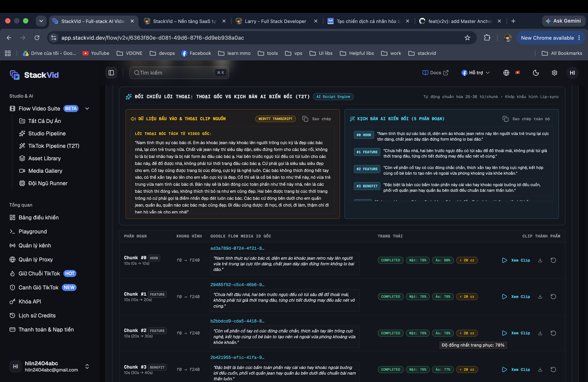
Task: Open Studio Pipeline
Action: [x=47, y=133]
